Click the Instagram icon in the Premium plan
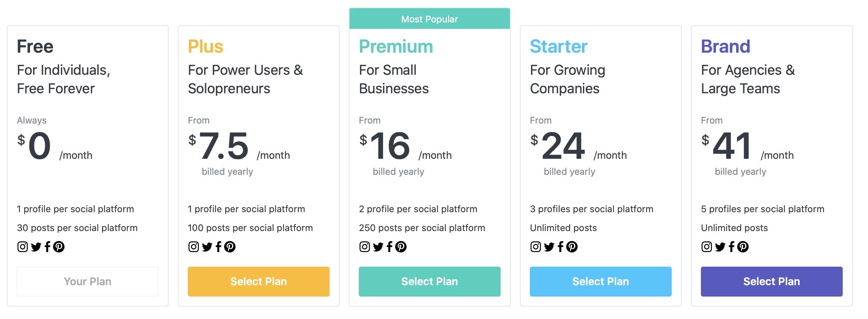Viewport: 868px width, 319px height. coord(365,247)
